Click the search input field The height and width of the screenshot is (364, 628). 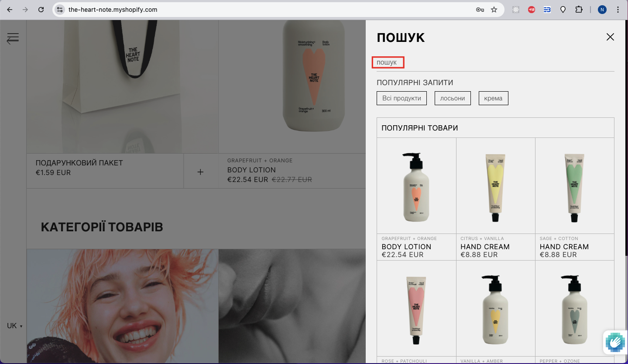(495, 62)
